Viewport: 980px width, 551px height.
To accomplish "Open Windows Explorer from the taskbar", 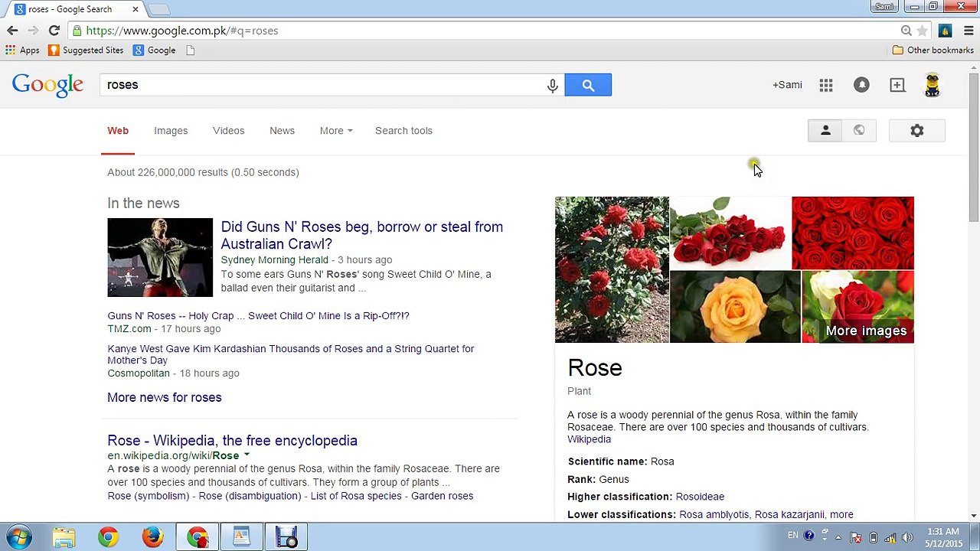I will click(64, 537).
